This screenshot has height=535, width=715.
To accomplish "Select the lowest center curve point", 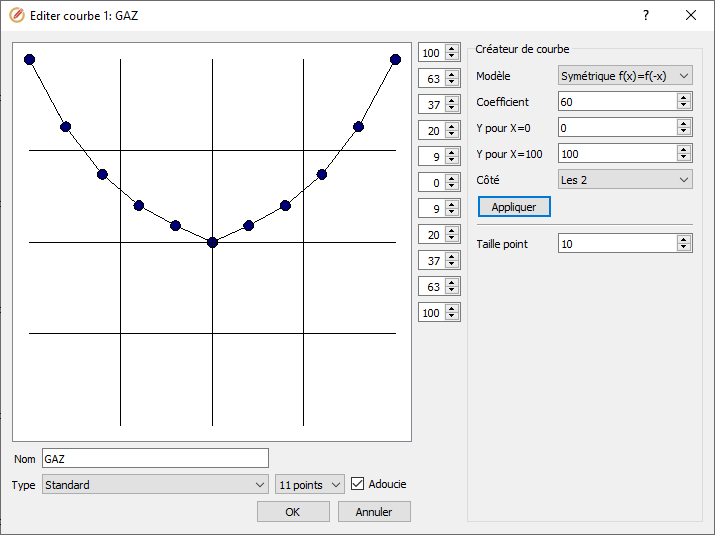I will pyautogui.click(x=212, y=242).
